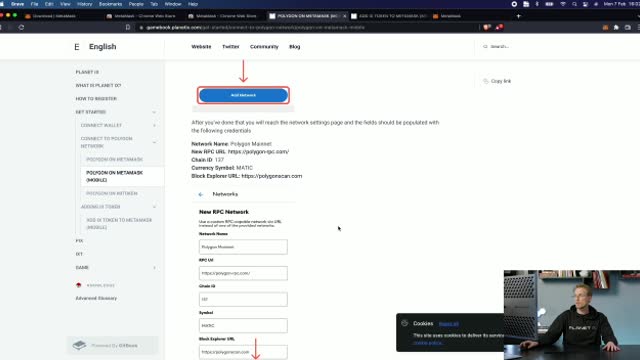Open GET STARTED in the sidebar

pos(91,112)
